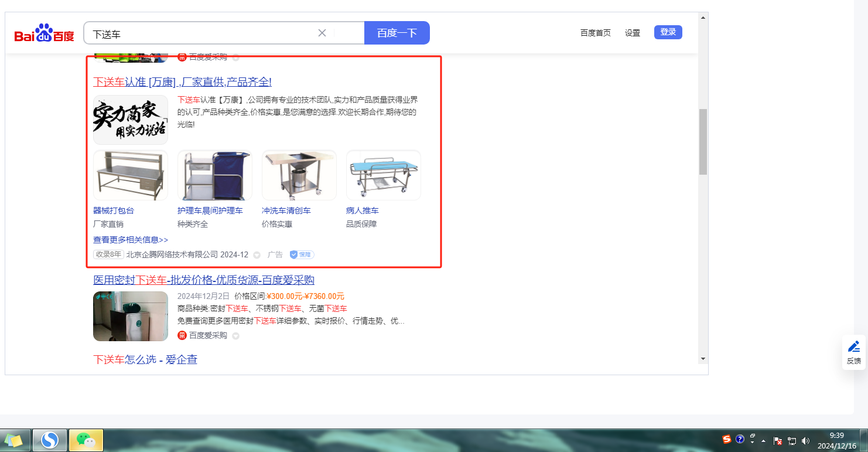Open the Action Center flag icon
Viewport: 868px width, 452px height.
[778, 441]
